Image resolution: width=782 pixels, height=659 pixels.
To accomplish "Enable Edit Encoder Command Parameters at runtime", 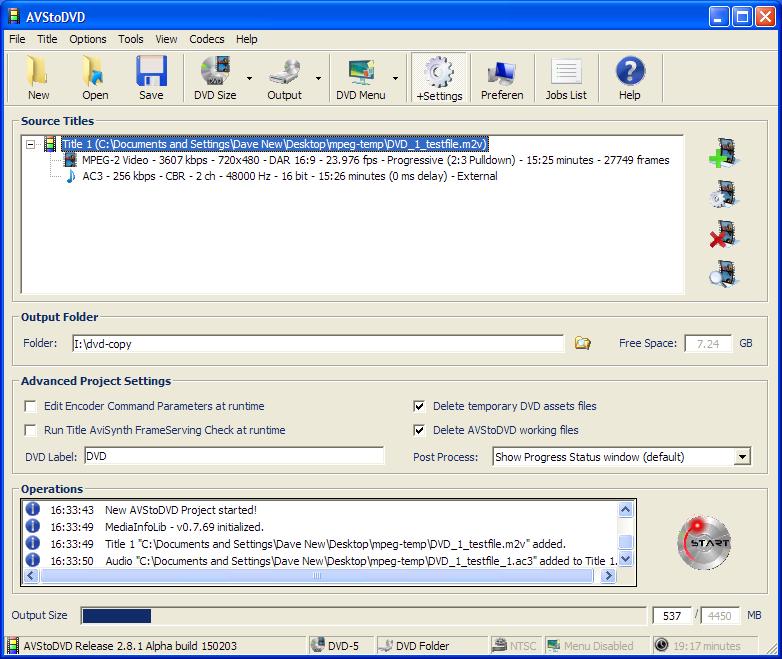I will click(x=30, y=406).
